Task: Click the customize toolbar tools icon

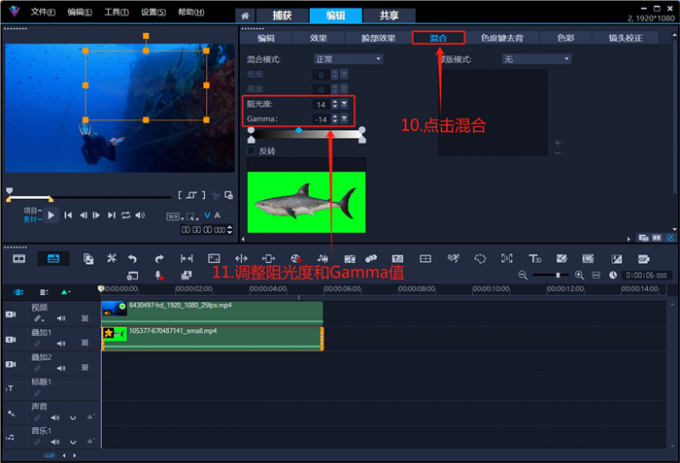Action: (x=111, y=259)
